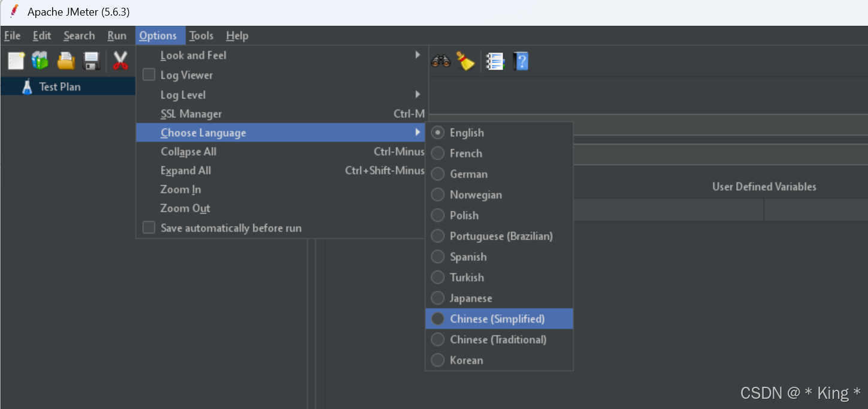This screenshot has height=409, width=868.
Task: Select French language option
Action: click(499, 154)
